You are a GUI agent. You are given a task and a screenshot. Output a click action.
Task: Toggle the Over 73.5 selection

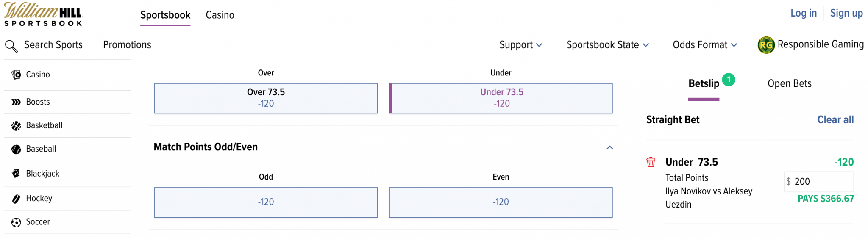(266, 98)
